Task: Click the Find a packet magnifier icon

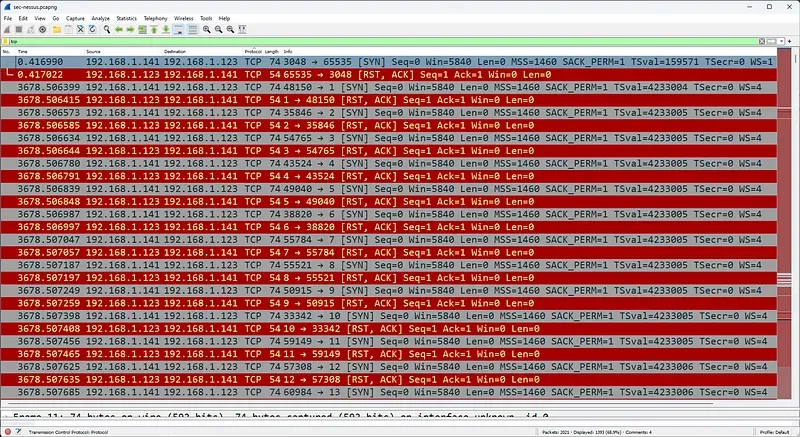Action: point(107,30)
